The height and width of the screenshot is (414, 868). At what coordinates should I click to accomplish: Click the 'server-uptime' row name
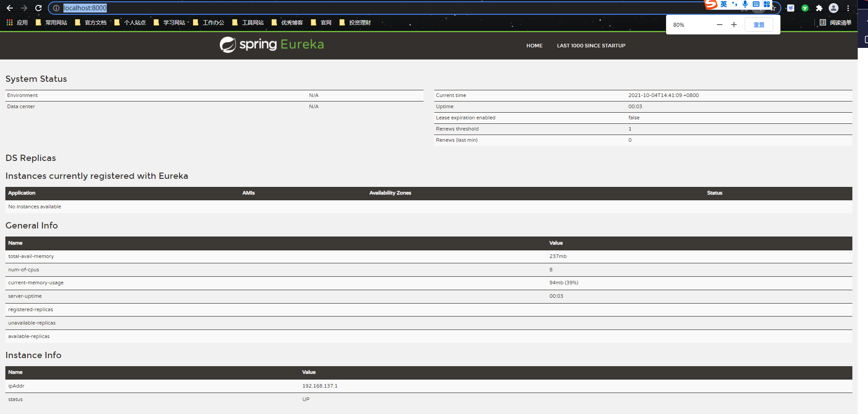tap(25, 296)
